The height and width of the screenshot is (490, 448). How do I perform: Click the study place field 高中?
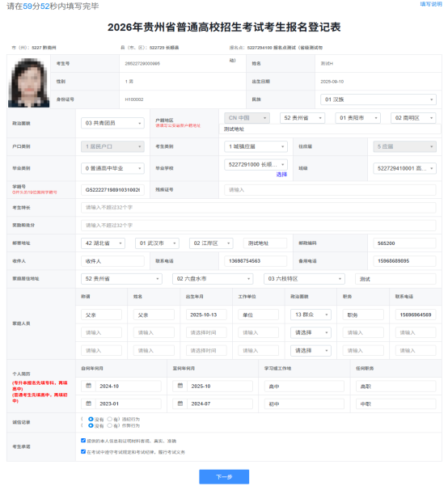pos(304,386)
